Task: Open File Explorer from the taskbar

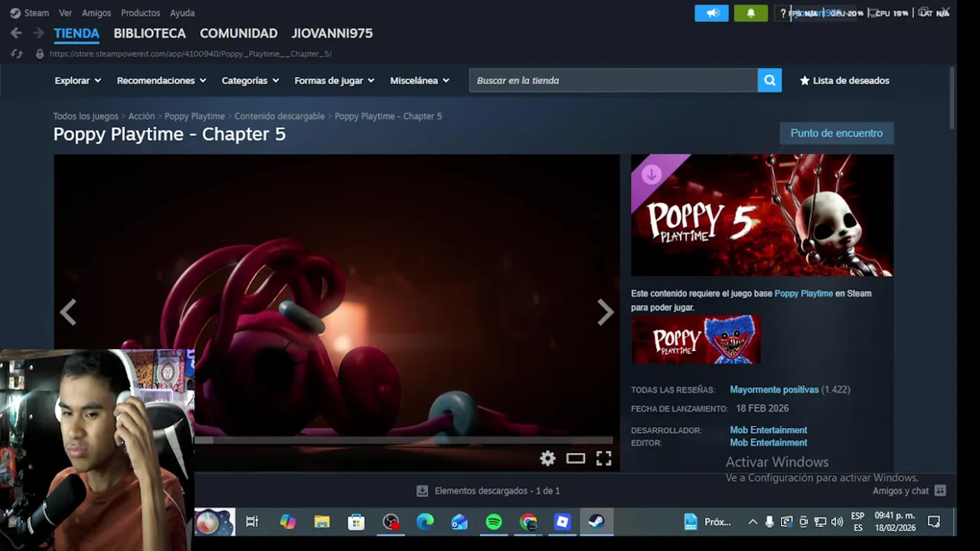Action: click(x=322, y=522)
